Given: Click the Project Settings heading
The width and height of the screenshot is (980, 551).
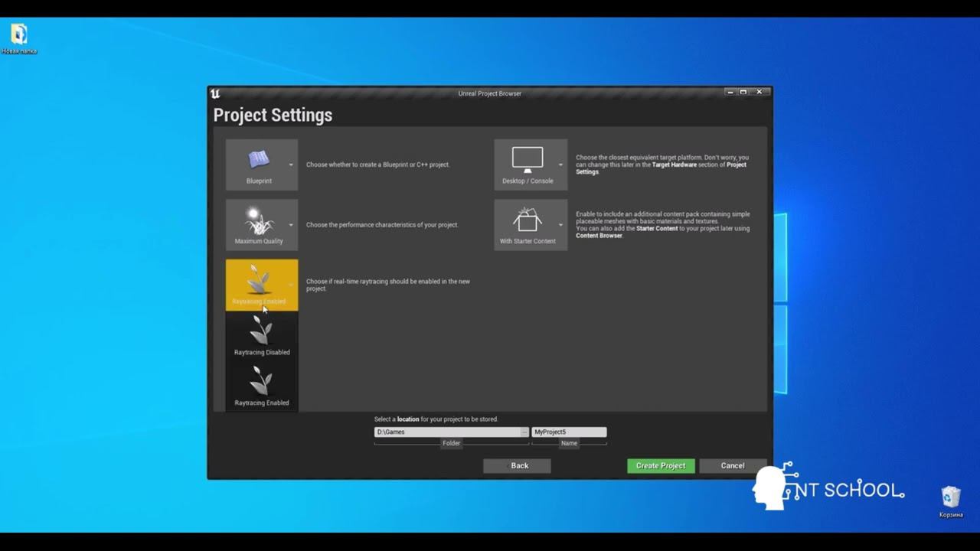Looking at the screenshot, I should coord(273,115).
